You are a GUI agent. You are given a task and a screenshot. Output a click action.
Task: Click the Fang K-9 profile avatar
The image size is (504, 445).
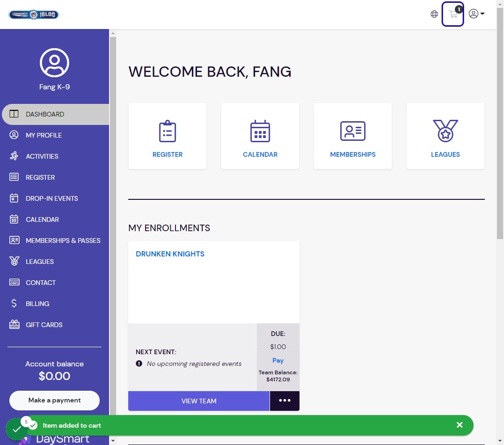coord(54,63)
